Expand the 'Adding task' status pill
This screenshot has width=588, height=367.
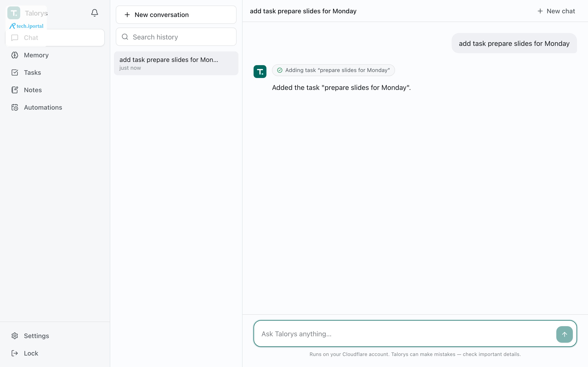coord(333,70)
